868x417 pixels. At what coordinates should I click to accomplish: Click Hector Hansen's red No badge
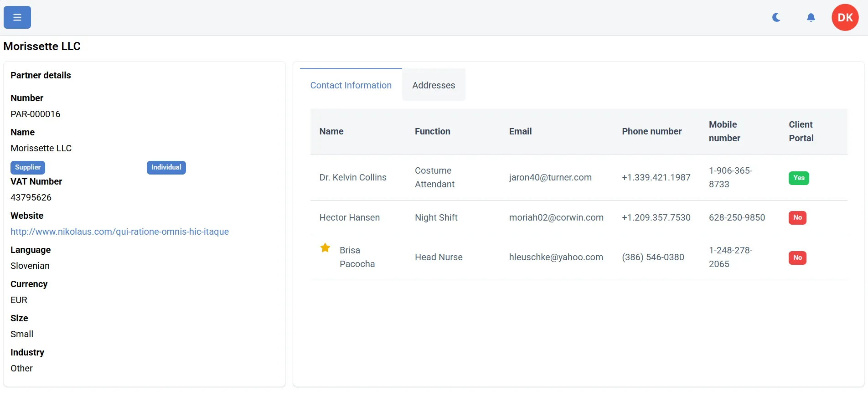point(797,217)
